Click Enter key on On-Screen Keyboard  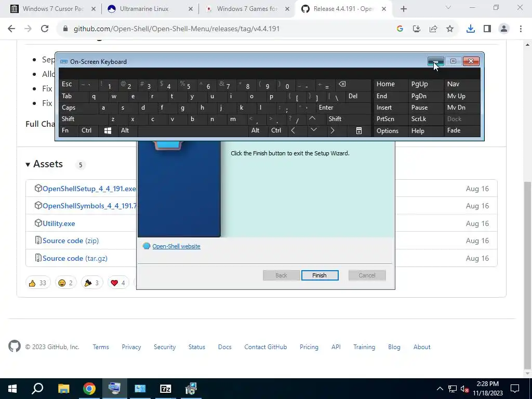coord(343,108)
